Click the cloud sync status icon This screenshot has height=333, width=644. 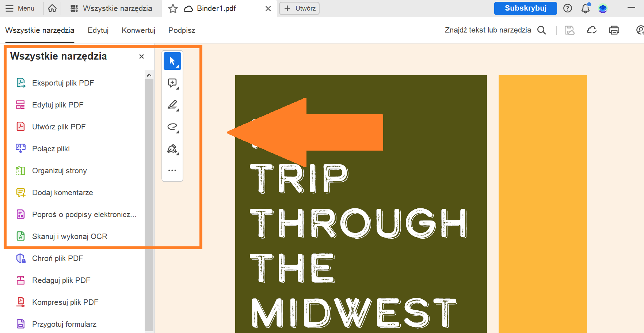pos(592,30)
